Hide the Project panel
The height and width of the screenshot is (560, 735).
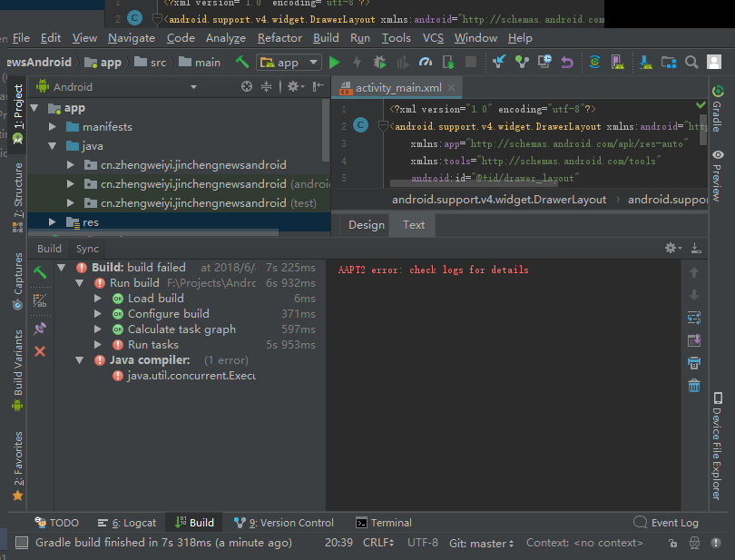[x=318, y=86]
